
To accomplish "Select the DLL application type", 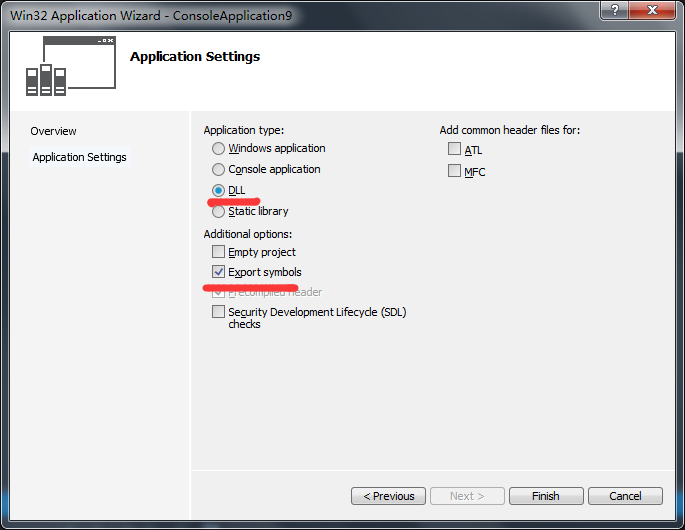I will [218, 191].
